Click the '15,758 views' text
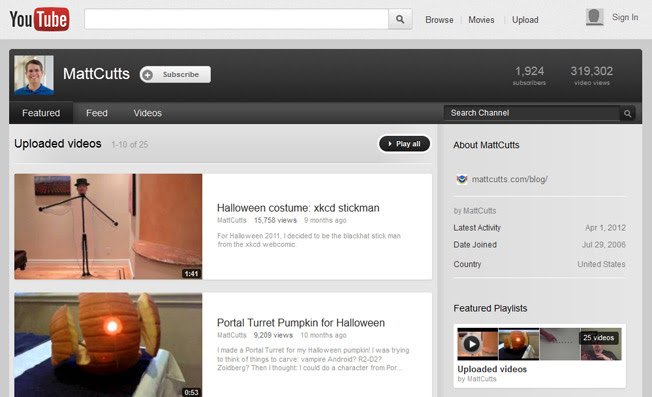652x397 pixels. (x=275, y=220)
